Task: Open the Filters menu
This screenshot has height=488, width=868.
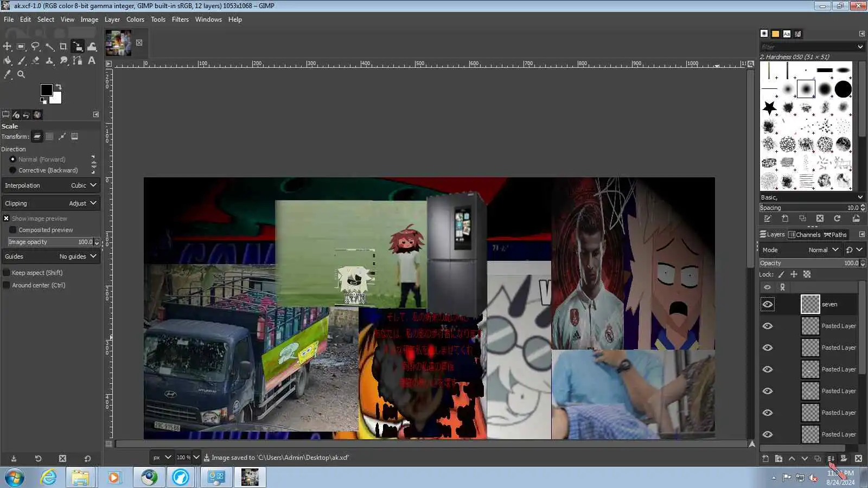Action: pyautogui.click(x=180, y=20)
